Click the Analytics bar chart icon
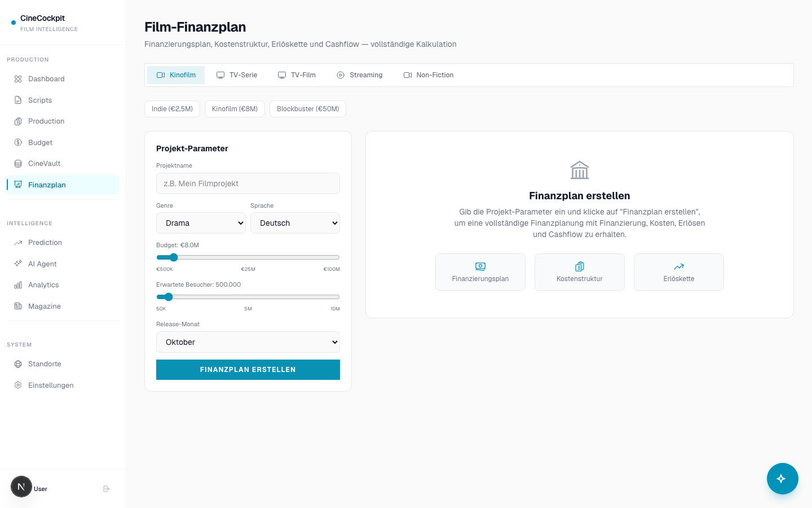The width and height of the screenshot is (812, 508). pos(18,285)
